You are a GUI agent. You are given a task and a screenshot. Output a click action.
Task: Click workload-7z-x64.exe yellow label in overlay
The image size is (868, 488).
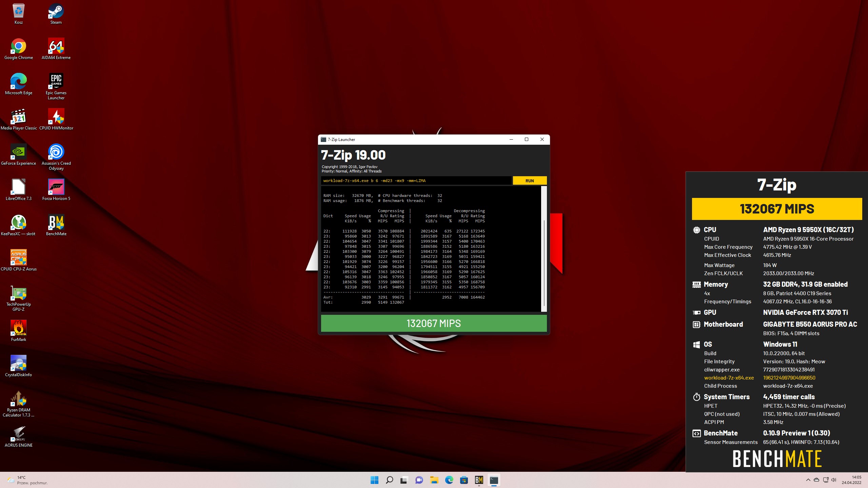(729, 378)
